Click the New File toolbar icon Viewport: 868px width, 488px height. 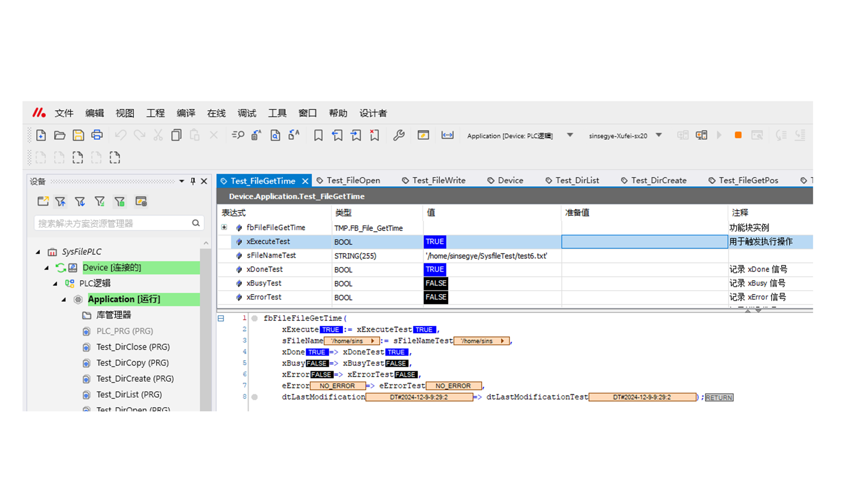(x=41, y=135)
